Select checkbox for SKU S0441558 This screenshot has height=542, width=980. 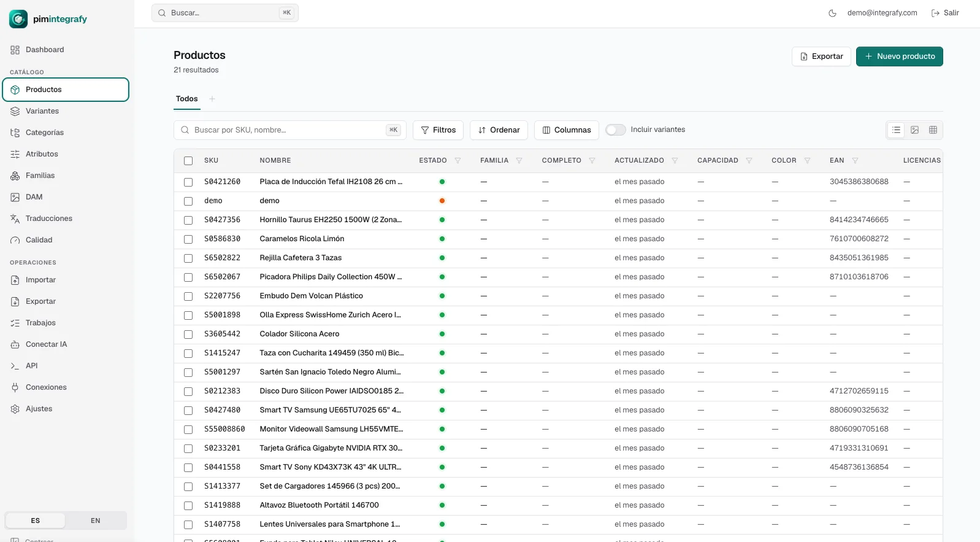point(188,468)
